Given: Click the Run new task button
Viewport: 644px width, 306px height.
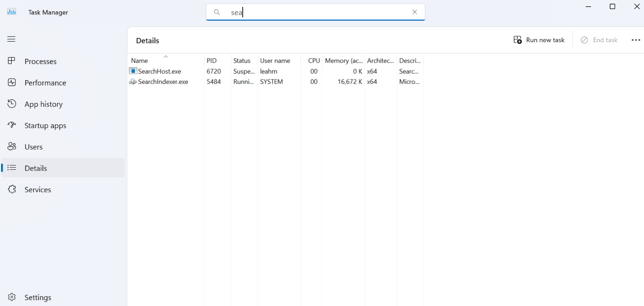Looking at the screenshot, I should (x=539, y=40).
